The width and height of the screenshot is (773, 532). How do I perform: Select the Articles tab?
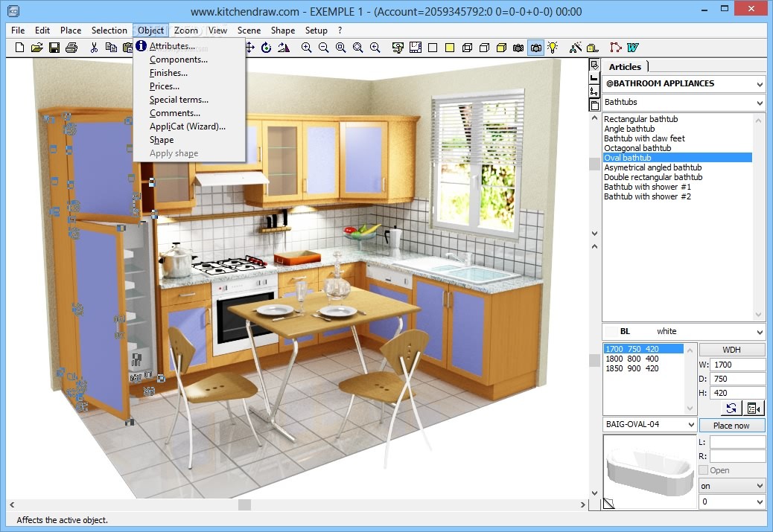(x=625, y=66)
